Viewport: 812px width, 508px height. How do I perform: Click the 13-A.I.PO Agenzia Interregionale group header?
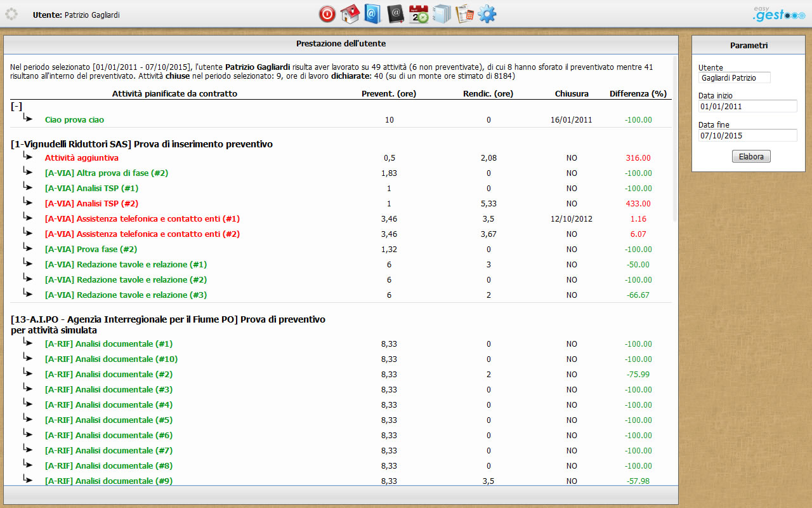tap(168, 324)
